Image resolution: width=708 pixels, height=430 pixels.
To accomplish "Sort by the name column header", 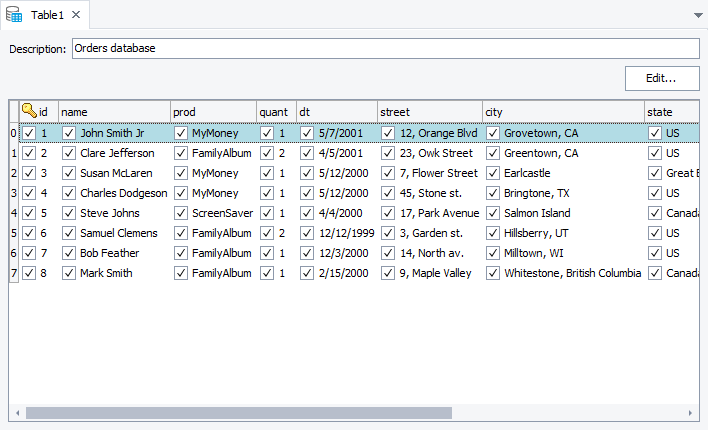I will 114,112.
